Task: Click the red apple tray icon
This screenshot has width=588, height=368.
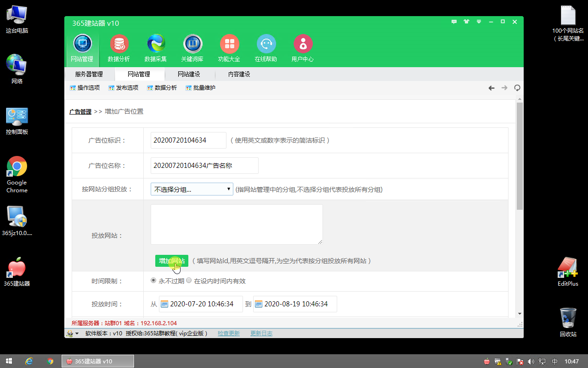Action: coord(487,362)
